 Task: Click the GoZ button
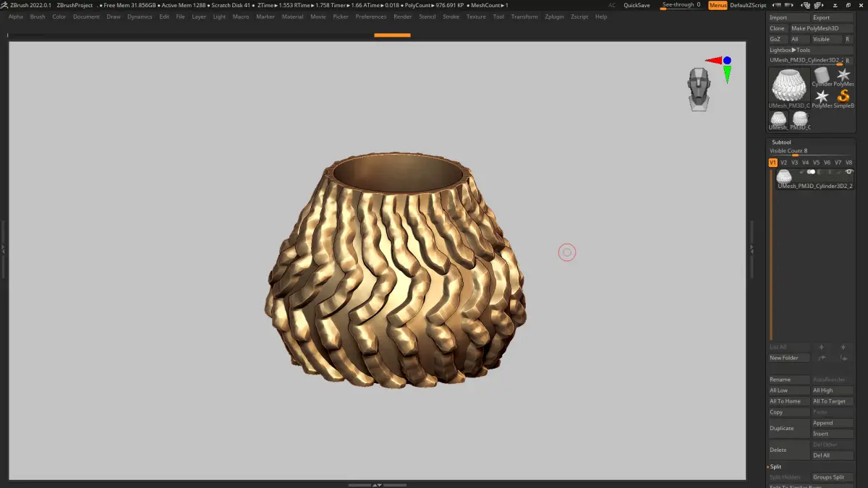tap(778, 39)
